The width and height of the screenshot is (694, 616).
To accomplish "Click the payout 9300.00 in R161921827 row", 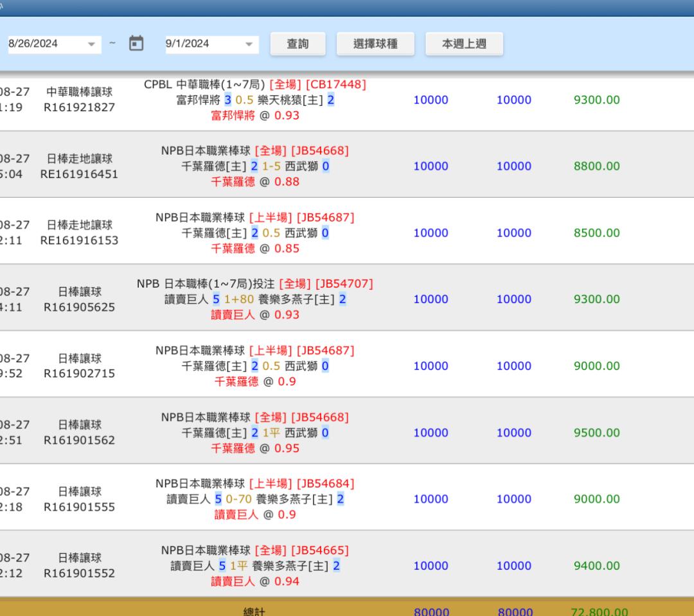I will (596, 100).
